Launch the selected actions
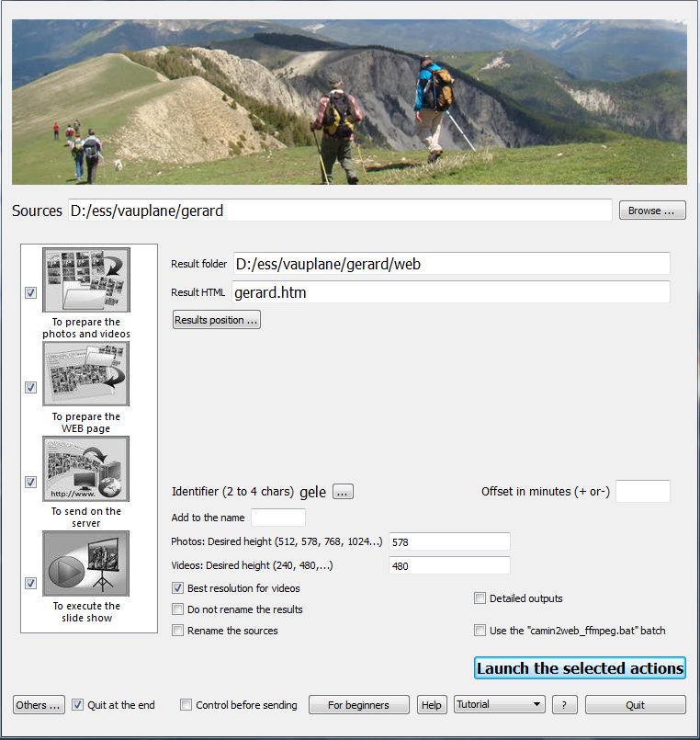This screenshot has height=740, width=700. [x=580, y=668]
